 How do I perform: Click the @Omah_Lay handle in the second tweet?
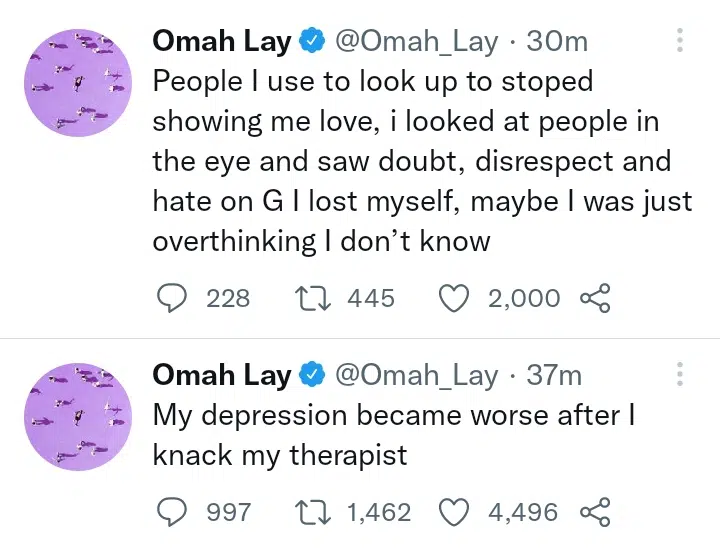click(415, 375)
